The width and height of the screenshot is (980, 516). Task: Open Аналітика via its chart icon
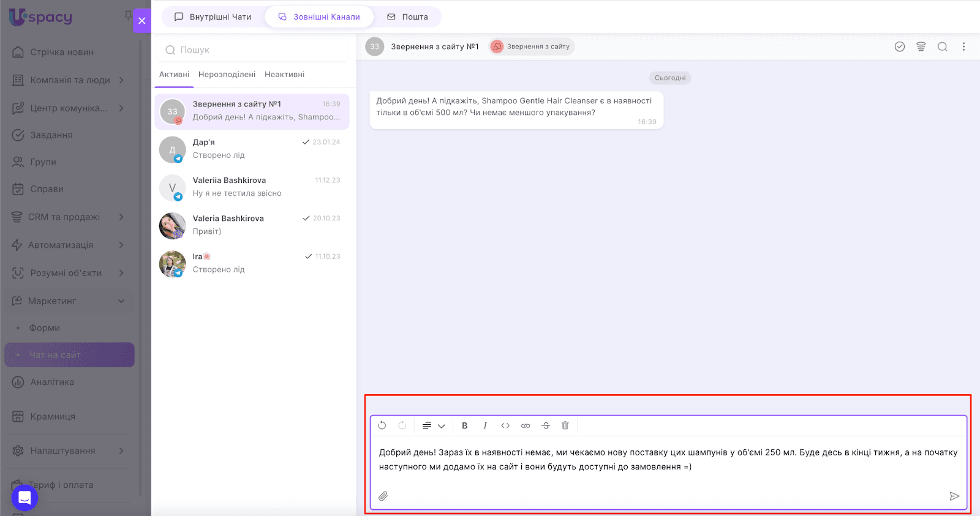18,382
